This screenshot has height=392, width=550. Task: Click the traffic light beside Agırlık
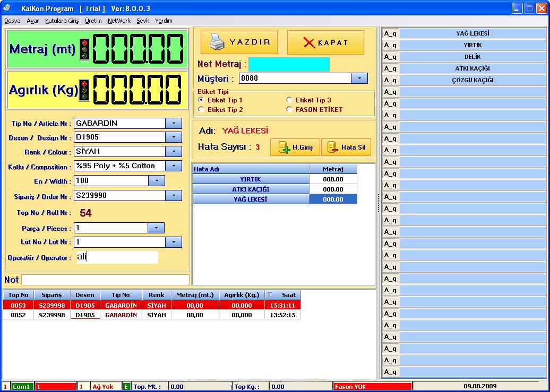tap(84, 90)
